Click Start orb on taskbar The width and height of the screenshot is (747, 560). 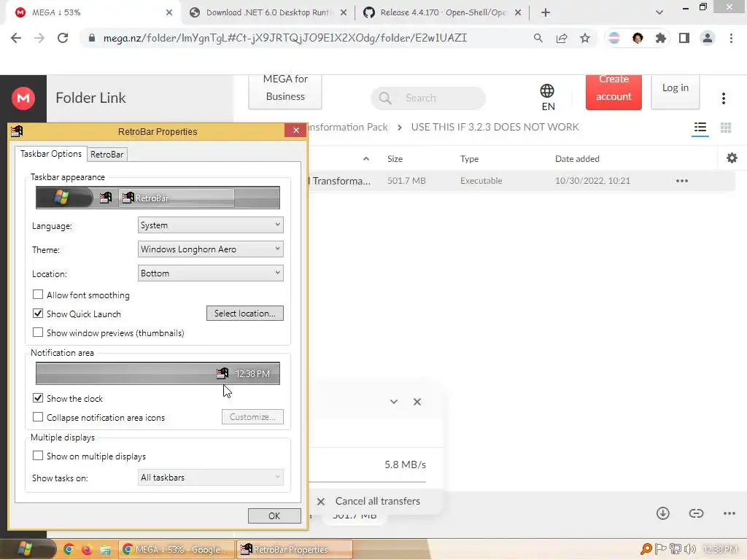click(x=25, y=550)
